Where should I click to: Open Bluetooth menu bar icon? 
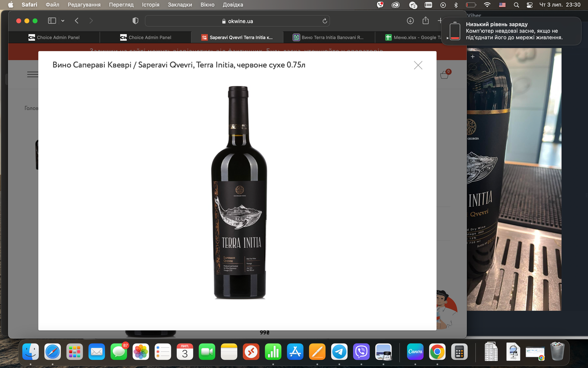pos(456,5)
